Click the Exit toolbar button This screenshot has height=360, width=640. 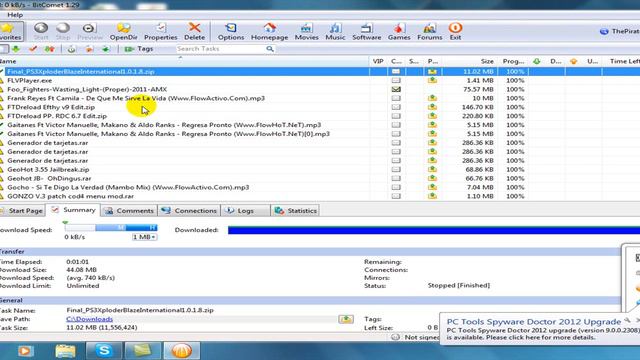pyautogui.click(x=455, y=31)
